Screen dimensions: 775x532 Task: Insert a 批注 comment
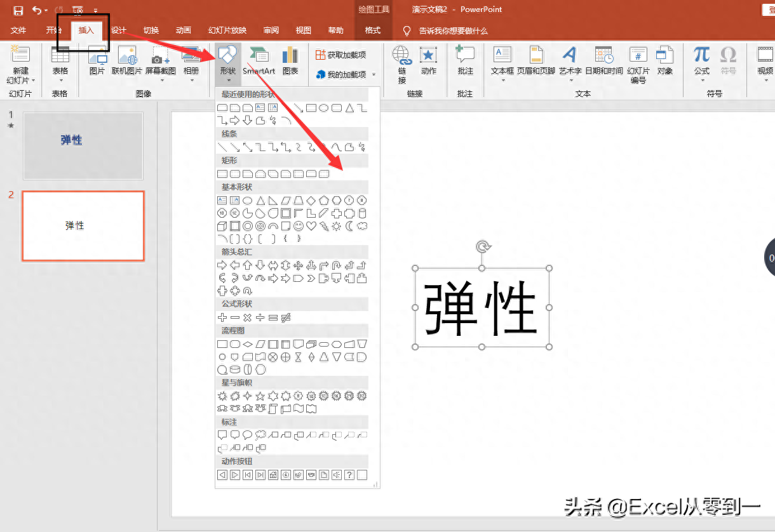click(x=465, y=60)
